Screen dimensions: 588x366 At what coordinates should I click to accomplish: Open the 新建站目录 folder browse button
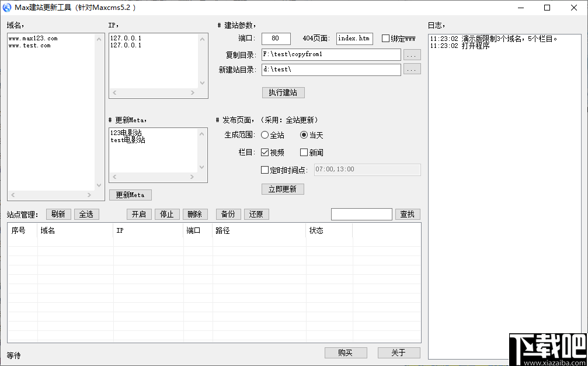(412, 68)
